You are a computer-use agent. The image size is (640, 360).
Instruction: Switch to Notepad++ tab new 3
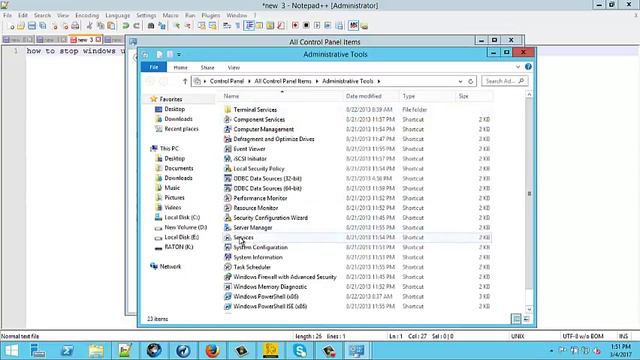(x=85, y=40)
